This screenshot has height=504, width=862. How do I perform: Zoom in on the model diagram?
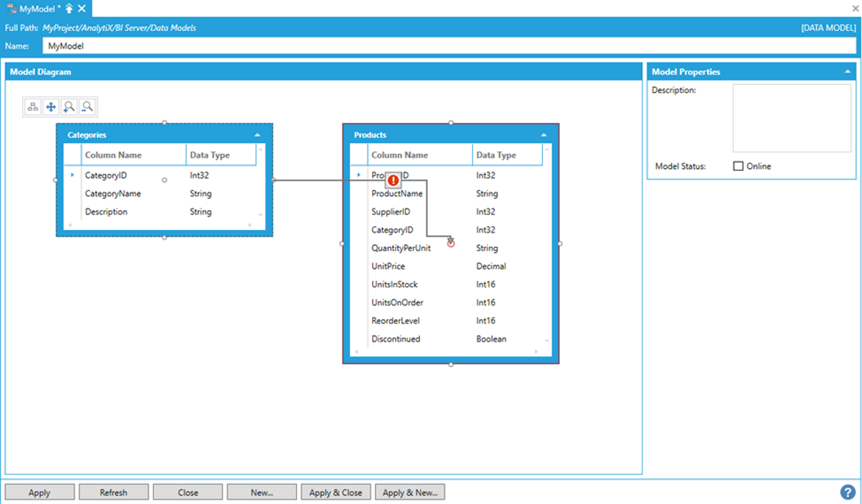click(x=69, y=107)
